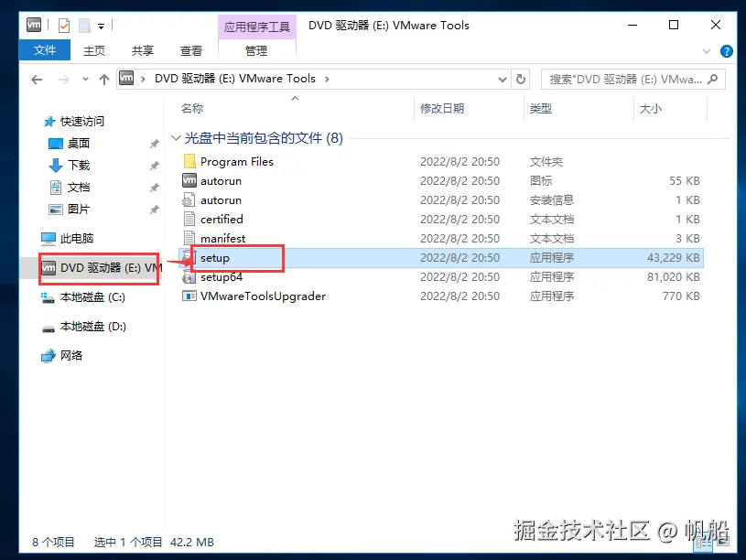Viewport: 746px width, 560px height.
Task: Open 图片 in quick access
Action: [x=79, y=209]
